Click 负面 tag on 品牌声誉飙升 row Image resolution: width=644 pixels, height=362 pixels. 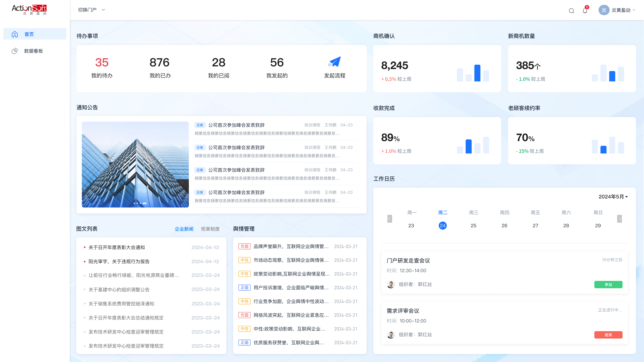244,246
